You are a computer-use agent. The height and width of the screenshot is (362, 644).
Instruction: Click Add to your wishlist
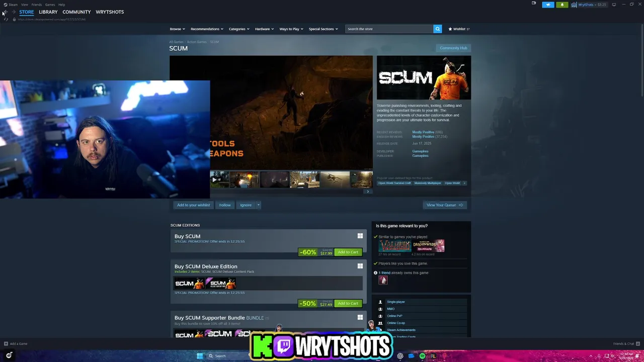193,205
